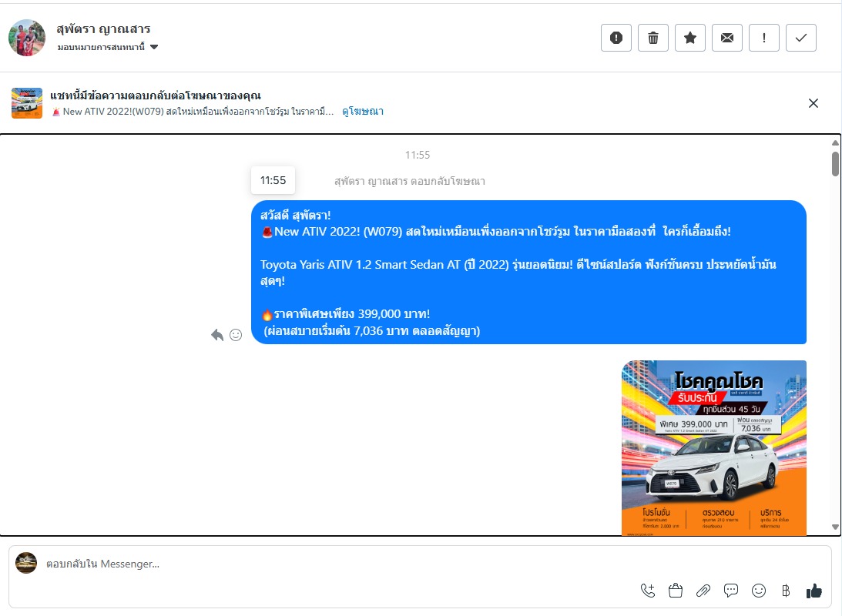Send a thumbs-up like

pos(814,591)
